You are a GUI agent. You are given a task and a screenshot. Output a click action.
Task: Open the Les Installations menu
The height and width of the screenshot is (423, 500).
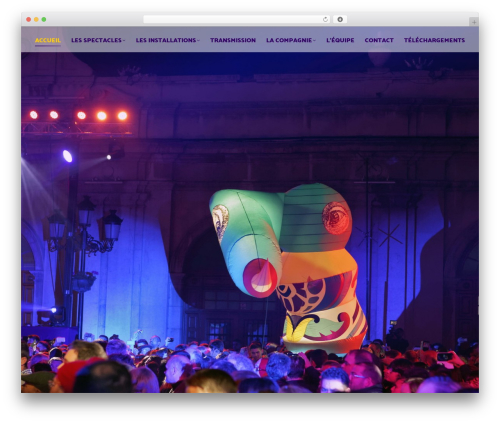click(166, 40)
